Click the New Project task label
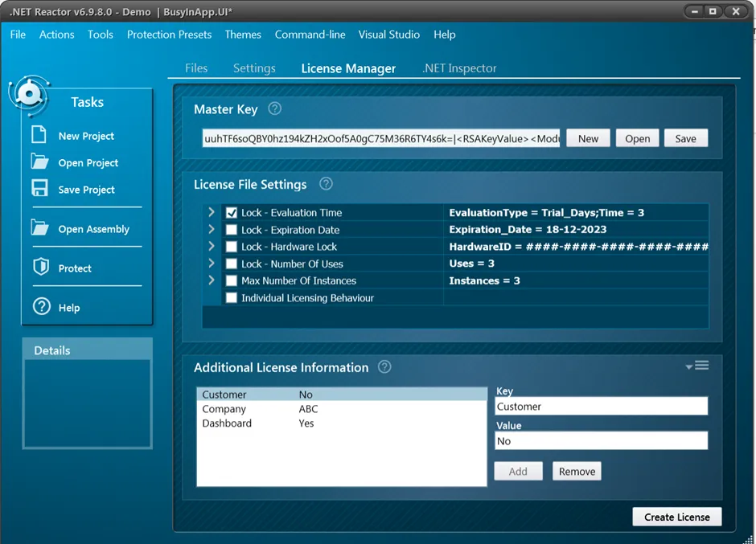Image resolution: width=756 pixels, height=544 pixels. tap(86, 136)
